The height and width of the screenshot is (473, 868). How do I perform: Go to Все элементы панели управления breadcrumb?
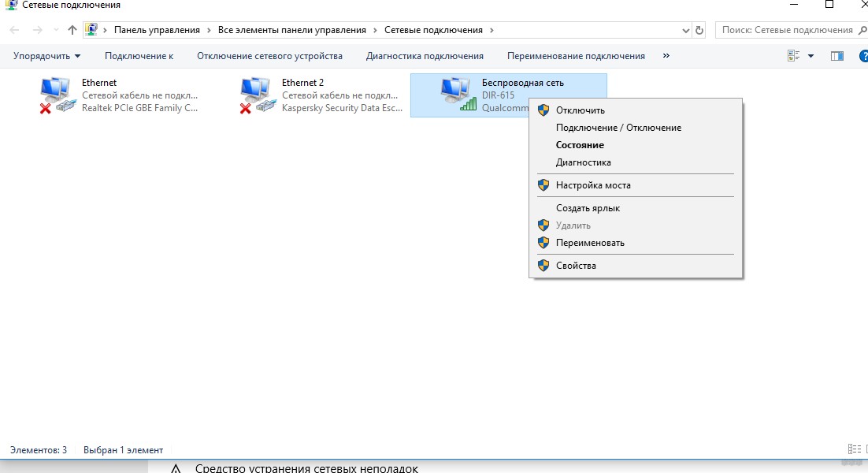(291, 30)
